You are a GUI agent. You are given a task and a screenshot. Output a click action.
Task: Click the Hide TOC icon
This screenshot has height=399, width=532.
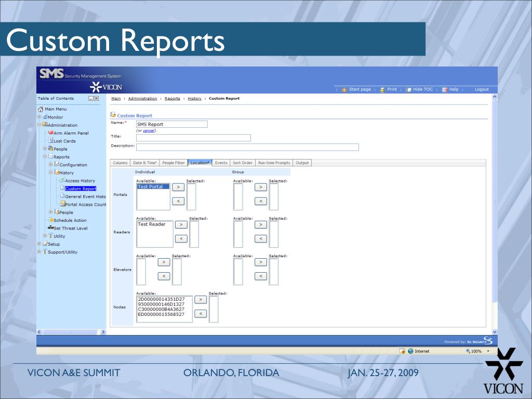(409, 90)
